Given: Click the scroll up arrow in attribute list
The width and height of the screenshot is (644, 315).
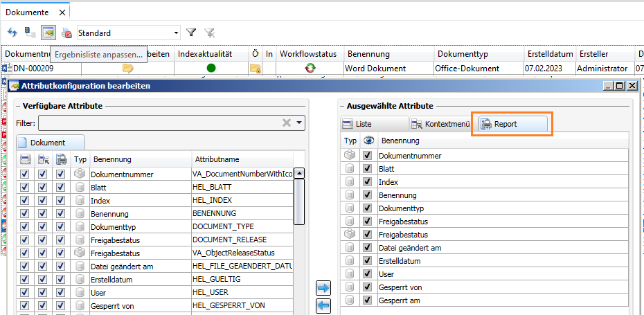Looking at the screenshot, I should click(299, 174).
